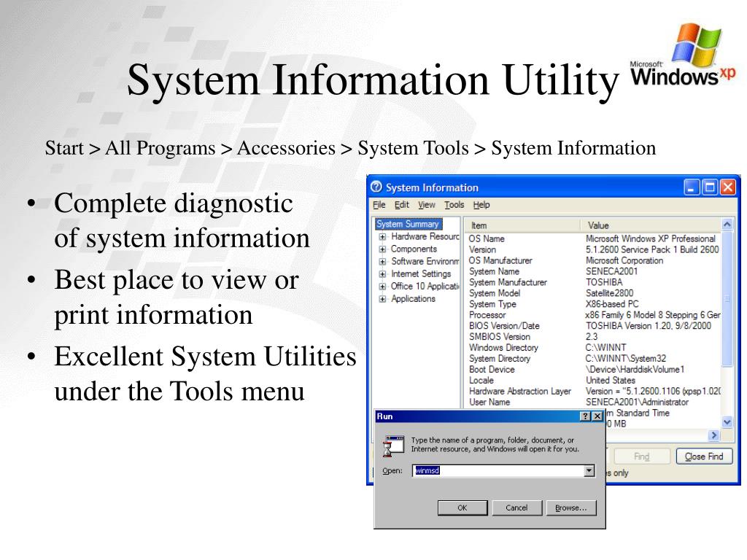
Task: Click the System Information title bar icon
Action: [x=376, y=187]
